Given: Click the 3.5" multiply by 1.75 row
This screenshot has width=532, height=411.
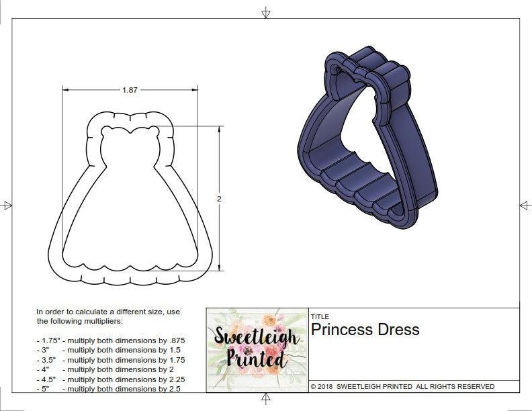Looking at the screenshot, I should pos(111,360).
